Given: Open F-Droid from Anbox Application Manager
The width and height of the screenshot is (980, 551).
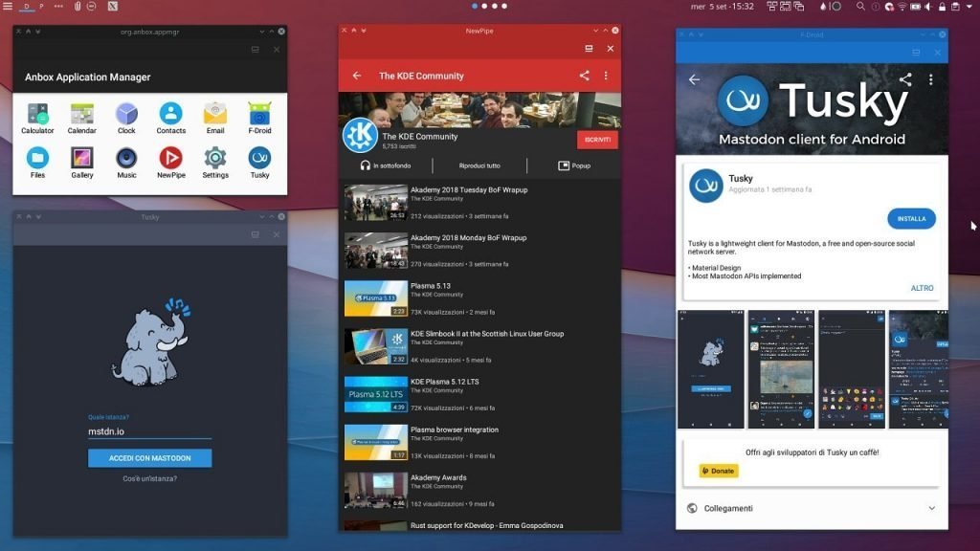Looking at the screenshot, I should coord(259,118).
